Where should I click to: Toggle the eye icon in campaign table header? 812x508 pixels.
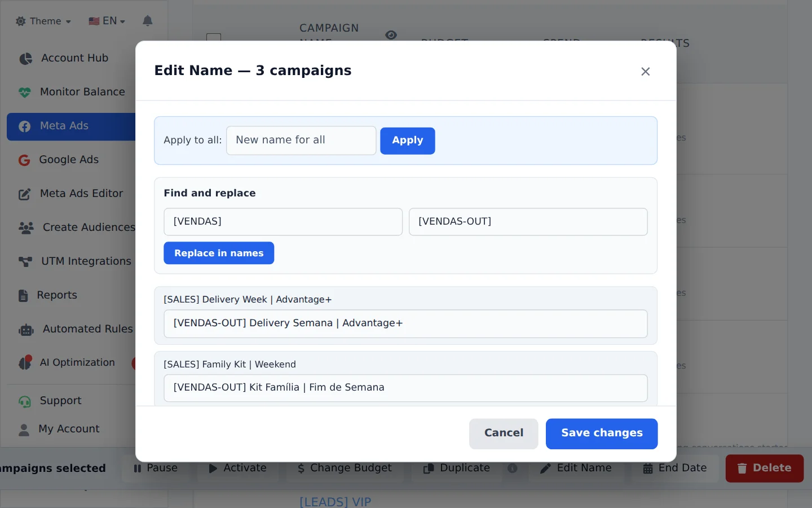click(x=391, y=35)
